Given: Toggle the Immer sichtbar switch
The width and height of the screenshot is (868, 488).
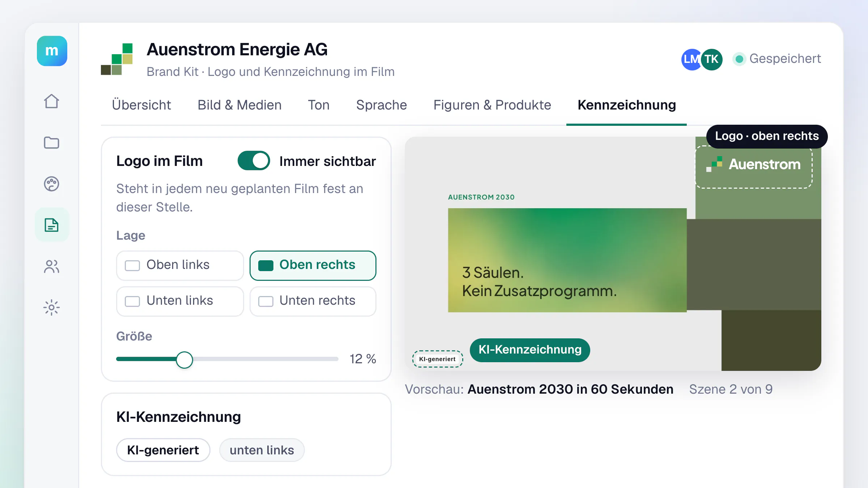Looking at the screenshot, I should pyautogui.click(x=254, y=161).
